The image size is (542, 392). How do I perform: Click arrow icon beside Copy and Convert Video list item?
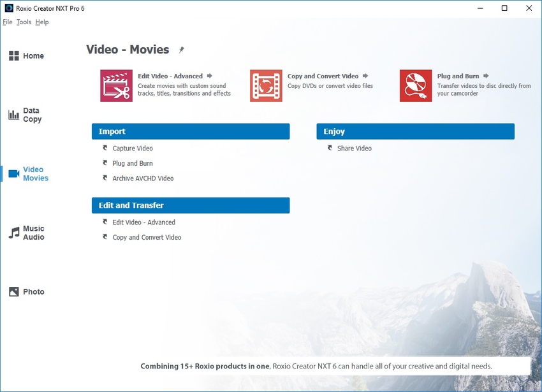[x=105, y=236]
